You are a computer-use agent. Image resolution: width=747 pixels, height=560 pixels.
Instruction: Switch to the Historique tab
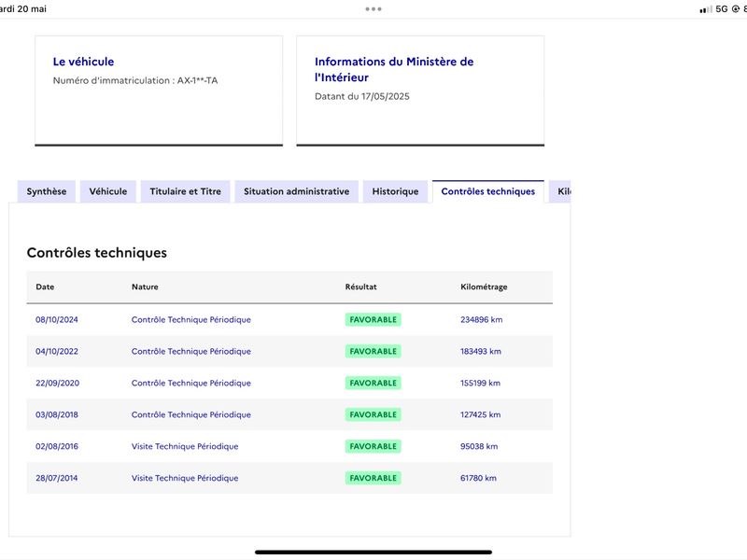coord(395,191)
